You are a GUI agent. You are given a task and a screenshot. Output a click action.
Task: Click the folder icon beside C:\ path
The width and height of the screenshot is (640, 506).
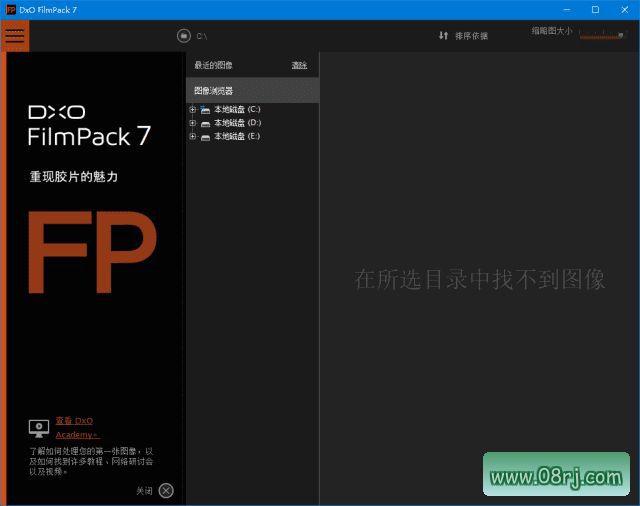[x=184, y=36]
